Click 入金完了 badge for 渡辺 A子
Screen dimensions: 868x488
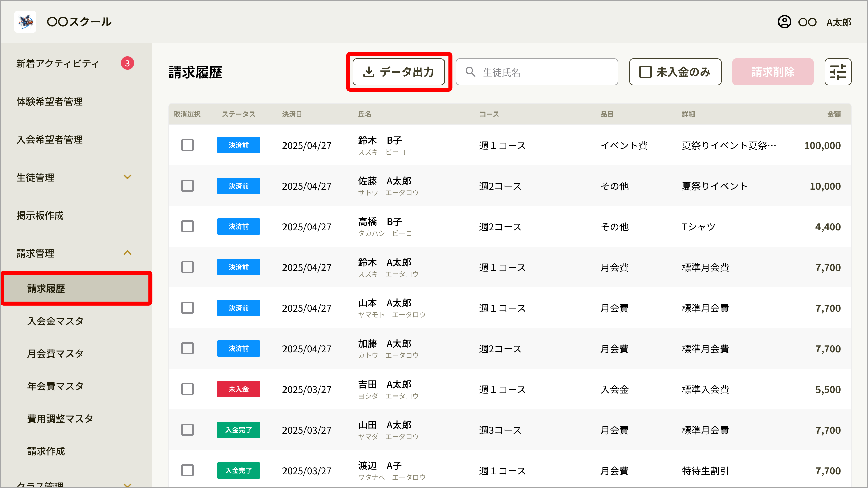click(x=239, y=470)
